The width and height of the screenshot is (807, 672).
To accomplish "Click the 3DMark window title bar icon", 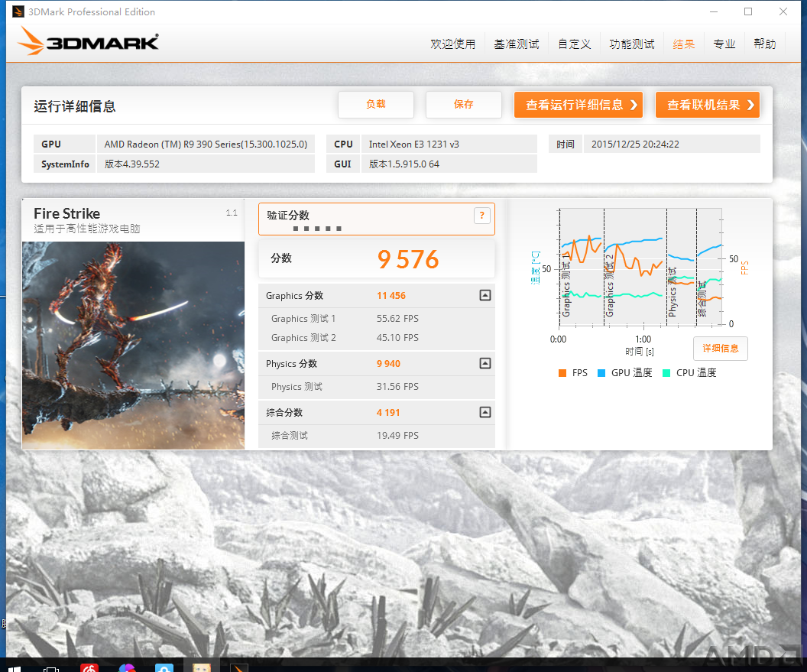I will tap(18, 11).
